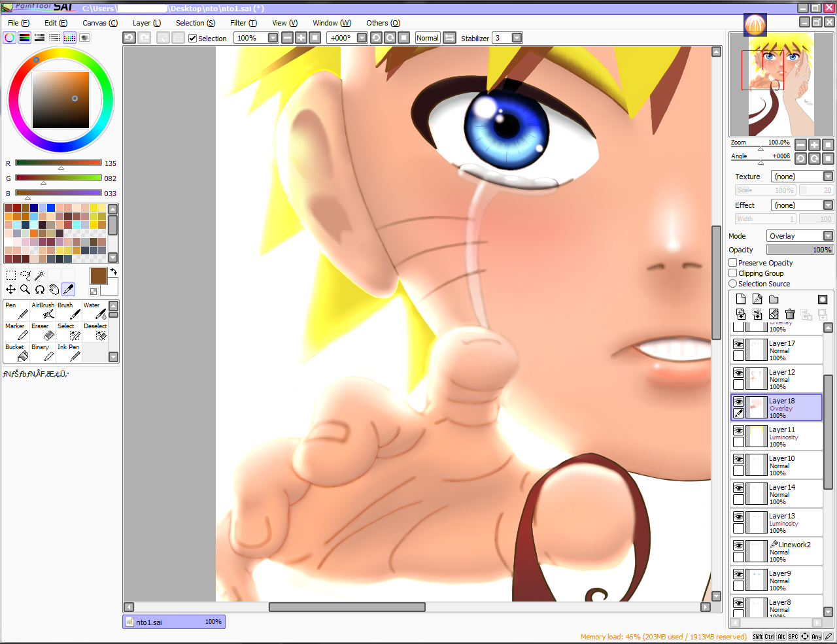Viewport: 837px width, 644px height.
Task: Open the layer blending Mode dropdown
Action: point(800,236)
